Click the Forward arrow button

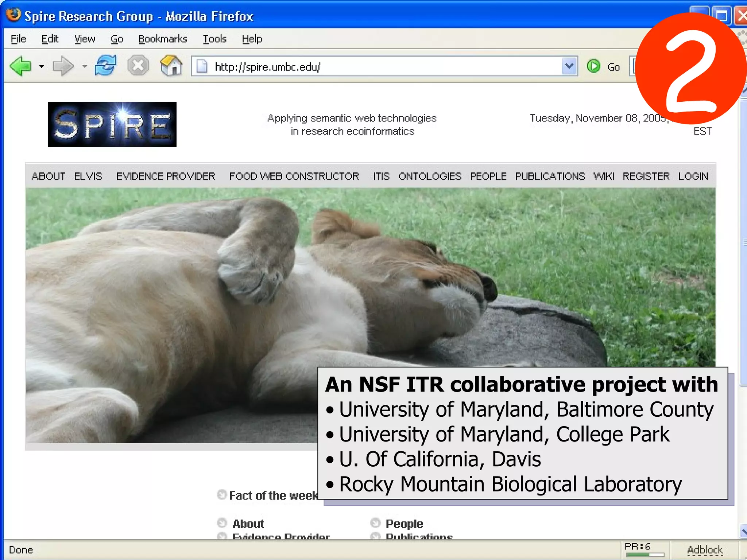[x=63, y=66]
